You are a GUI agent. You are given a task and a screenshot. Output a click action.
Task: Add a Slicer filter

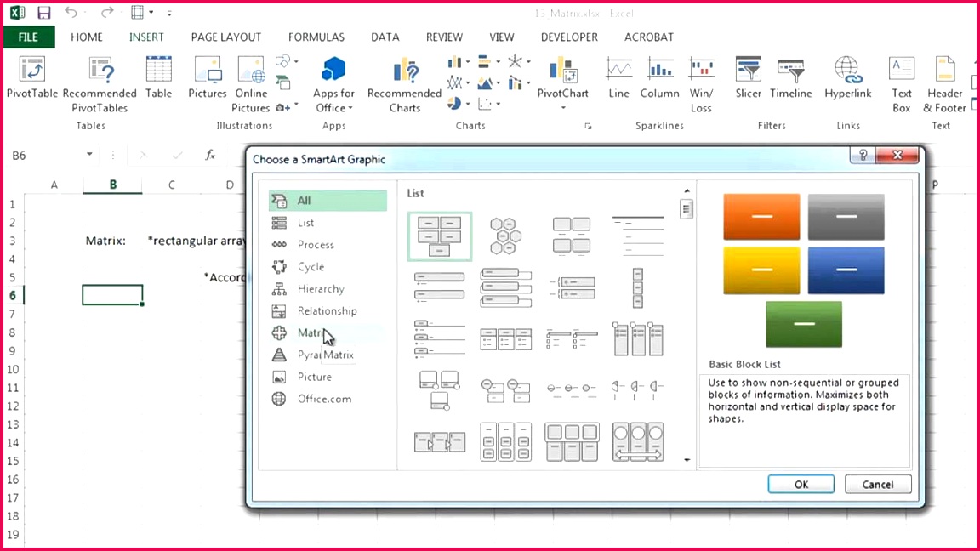click(748, 77)
